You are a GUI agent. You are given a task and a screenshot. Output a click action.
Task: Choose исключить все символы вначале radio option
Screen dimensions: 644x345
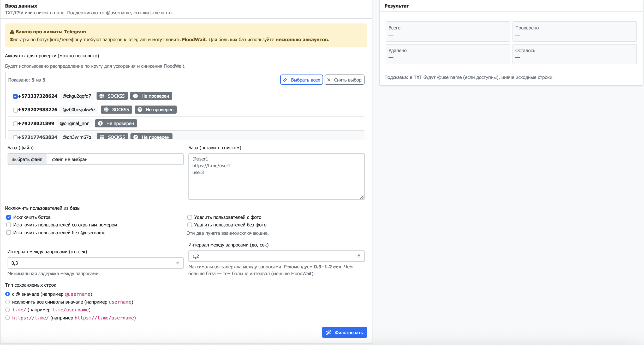(x=8, y=302)
